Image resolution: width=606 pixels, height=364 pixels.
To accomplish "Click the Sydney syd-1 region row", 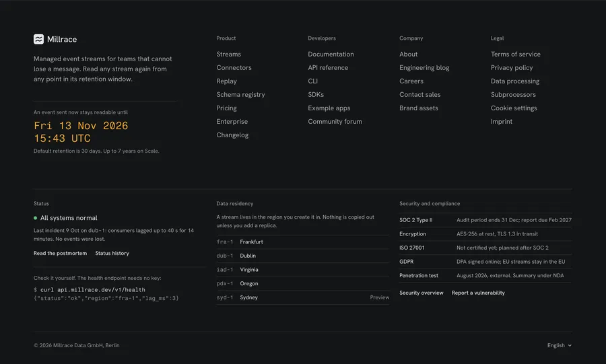I will coord(302,297).
